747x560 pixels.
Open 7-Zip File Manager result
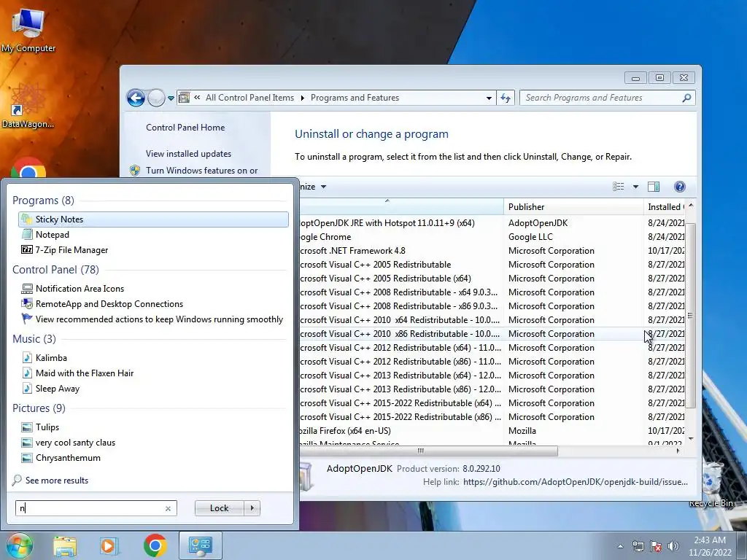pos(64,250)
